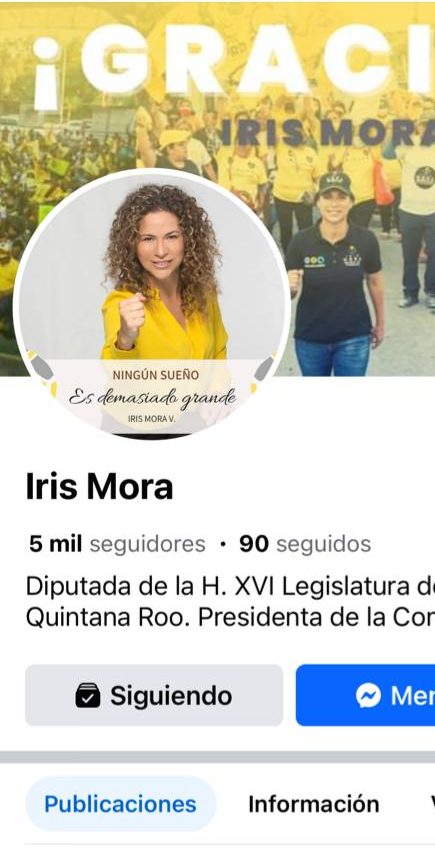This screenshot has height=853, width=435.
Task: Tap the blue Mensaje button
Action: [x=365, y=695]
